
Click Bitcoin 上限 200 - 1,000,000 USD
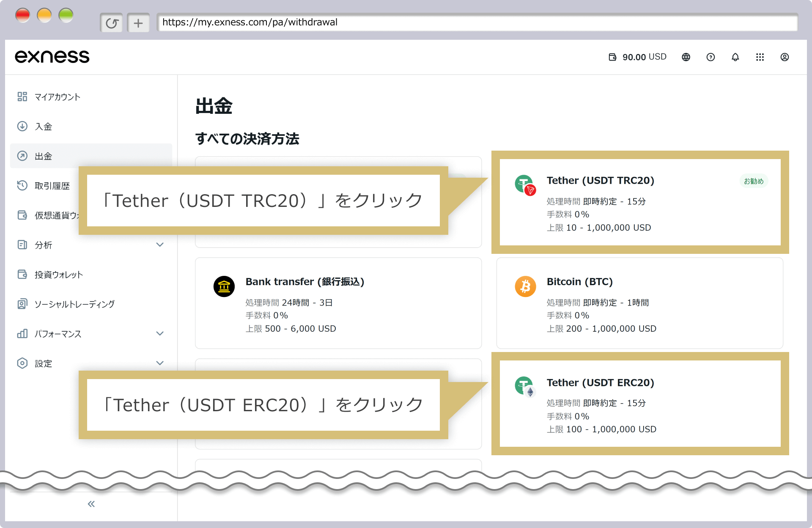click(x=601, y=329)
